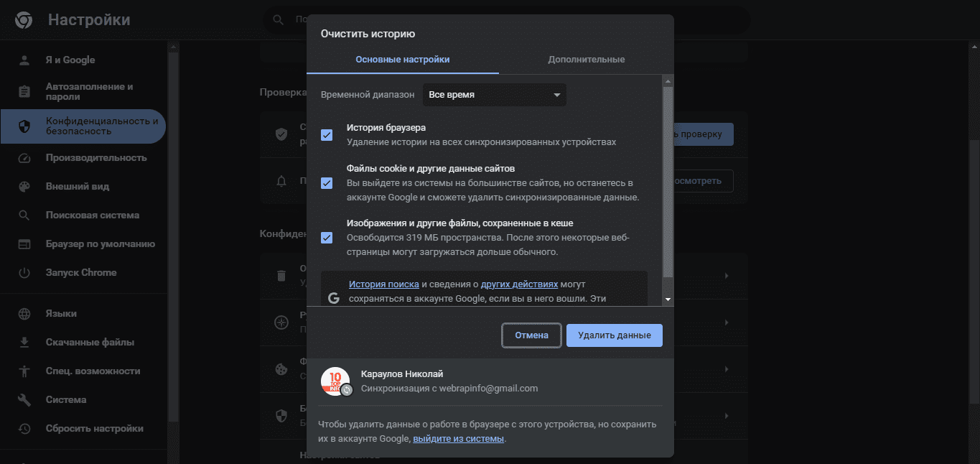The image size is (980, 464).
Task: Click the clipboard icon next to Автозаполнение и пароли
Action: [24, 91]
